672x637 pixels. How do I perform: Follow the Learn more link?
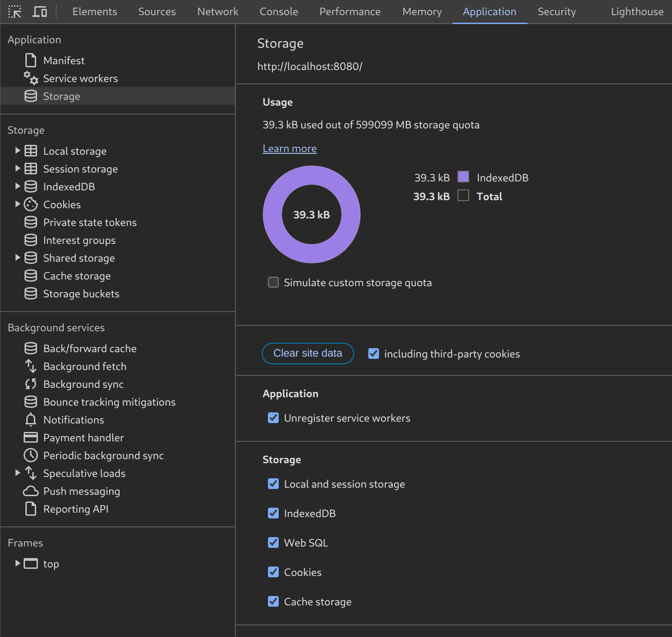click(289, 148)
